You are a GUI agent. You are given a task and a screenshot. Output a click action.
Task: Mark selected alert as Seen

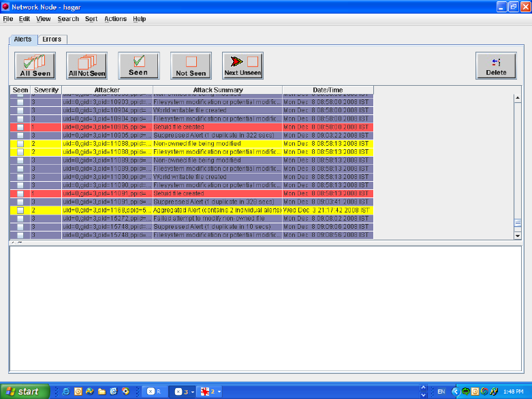pos(138,65)
